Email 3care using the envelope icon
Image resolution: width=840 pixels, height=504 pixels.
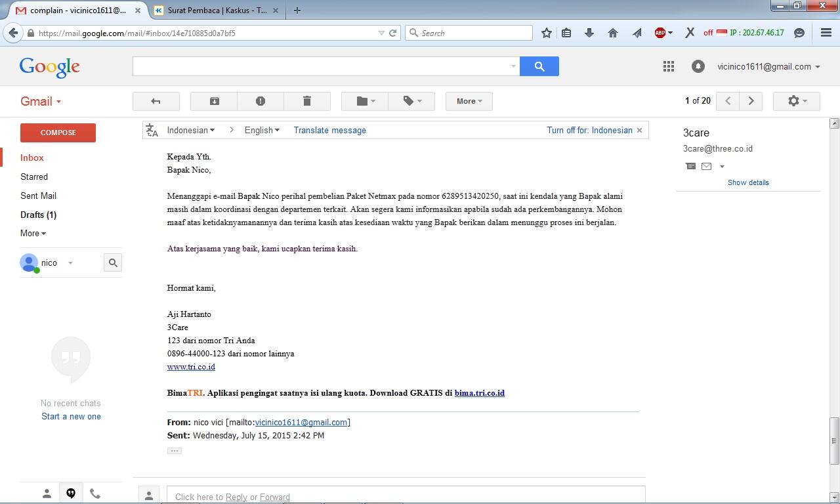tap(706, 166)
